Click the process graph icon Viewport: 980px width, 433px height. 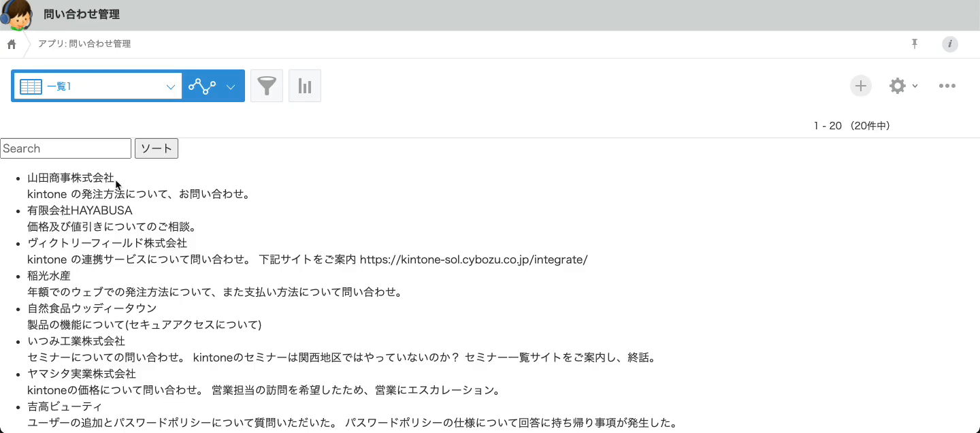[202, 86]
